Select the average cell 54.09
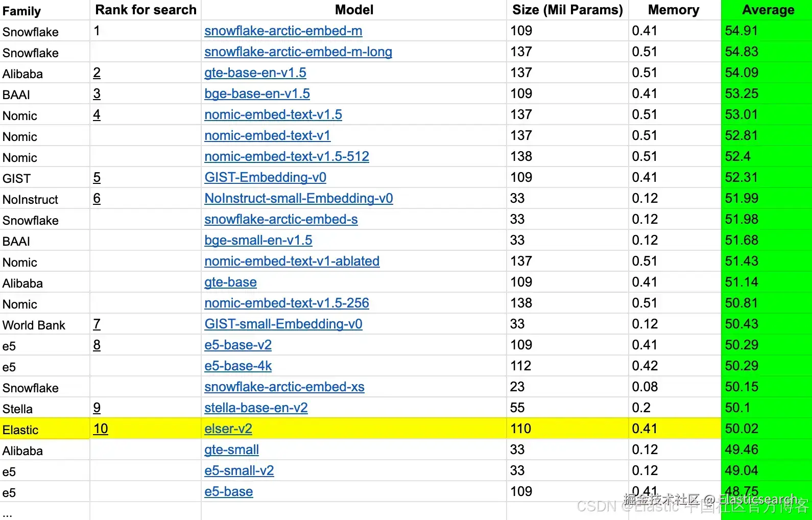The width and height of the screenshot is (812, 520). coord(767,73)
